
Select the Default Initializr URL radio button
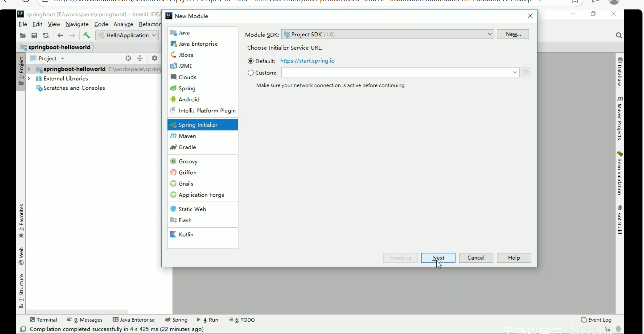251,61
